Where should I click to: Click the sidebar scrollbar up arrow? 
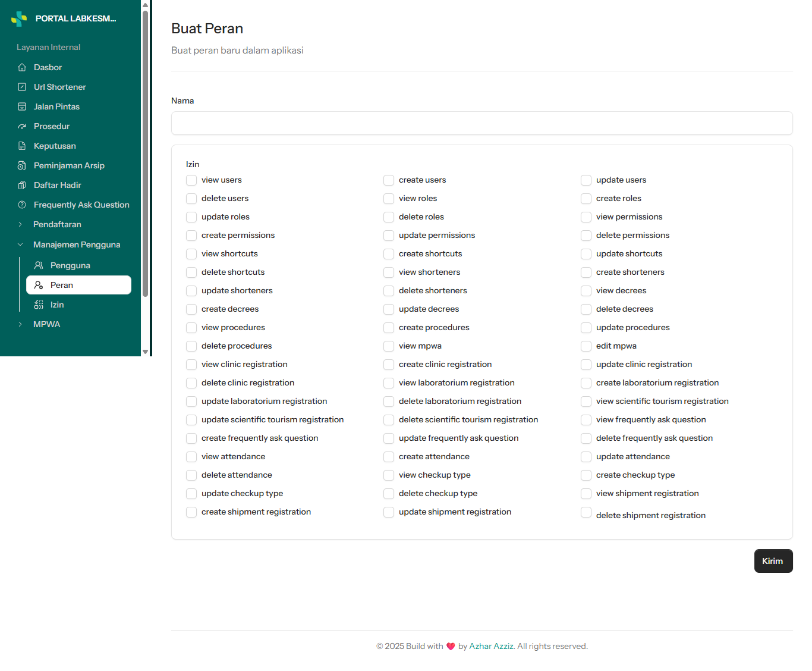145,5
